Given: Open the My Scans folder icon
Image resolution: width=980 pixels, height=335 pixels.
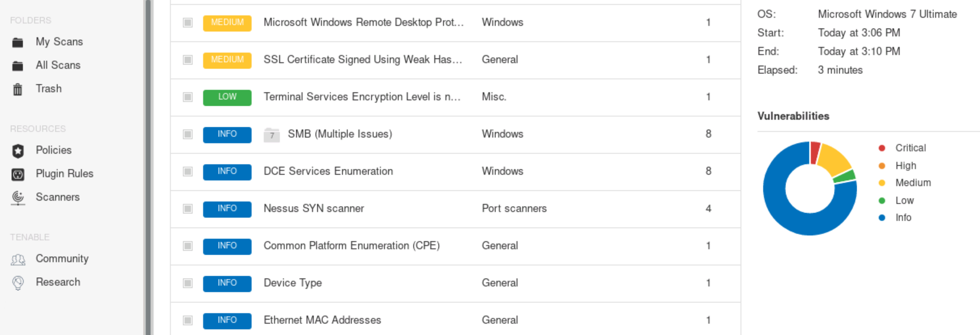Looking at the screenshot, I should 18,42.
